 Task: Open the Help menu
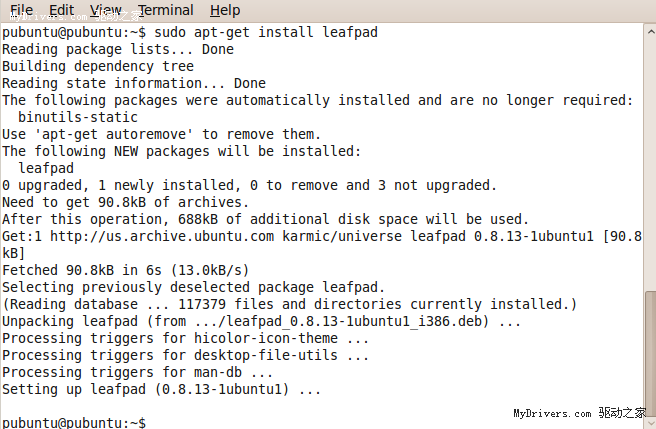tap(225, 10)
